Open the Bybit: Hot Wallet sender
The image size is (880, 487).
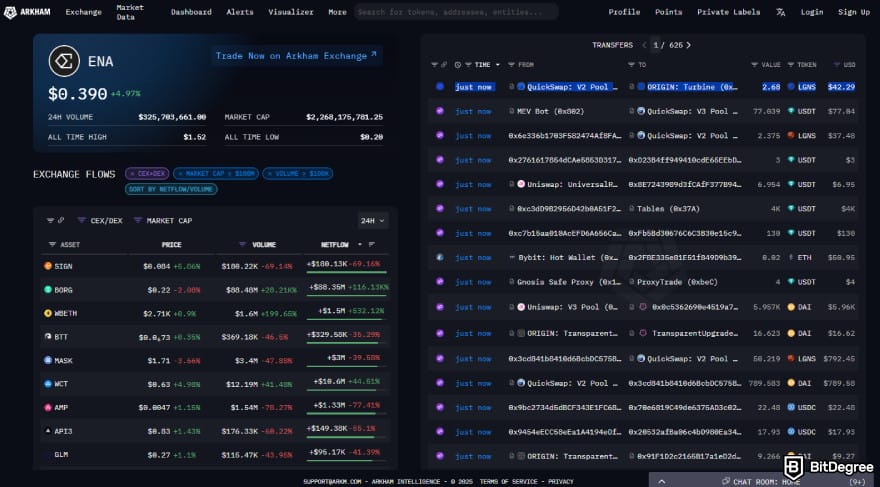pyautogui.click(x=567, y=258)
